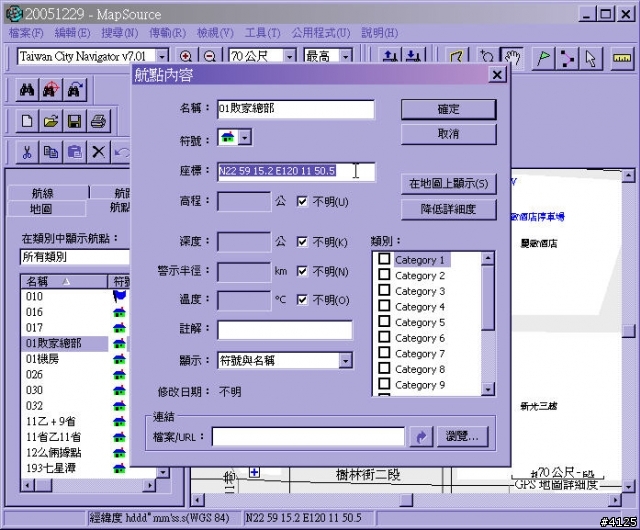The height and width of the screenshot is (530, 640).
Task: Click the 取消 button
Action: [x=448, y=134]
